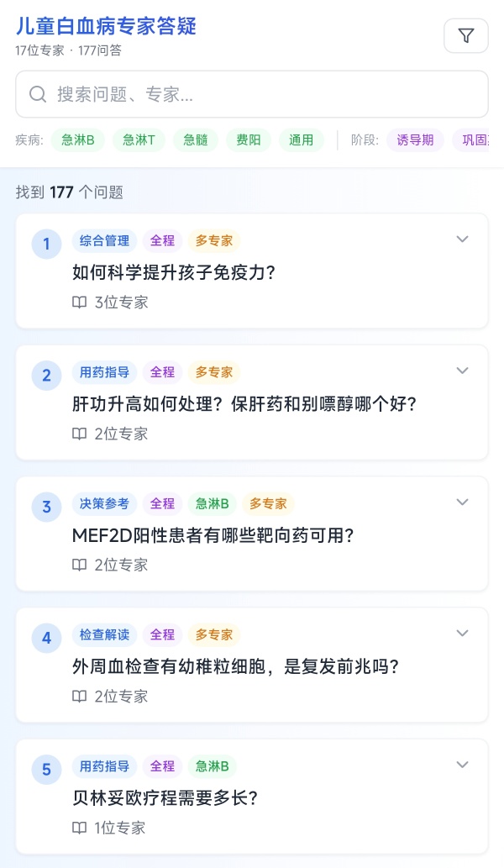
Task: Open question MEF2D阳性患者有哪些靶向药可用？
Action: [213, 535]
